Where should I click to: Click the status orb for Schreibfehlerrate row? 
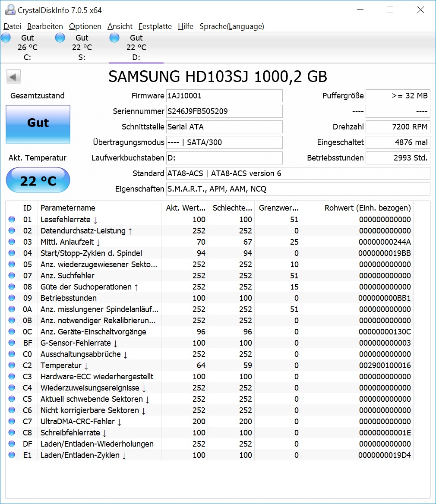pos(12,432)
